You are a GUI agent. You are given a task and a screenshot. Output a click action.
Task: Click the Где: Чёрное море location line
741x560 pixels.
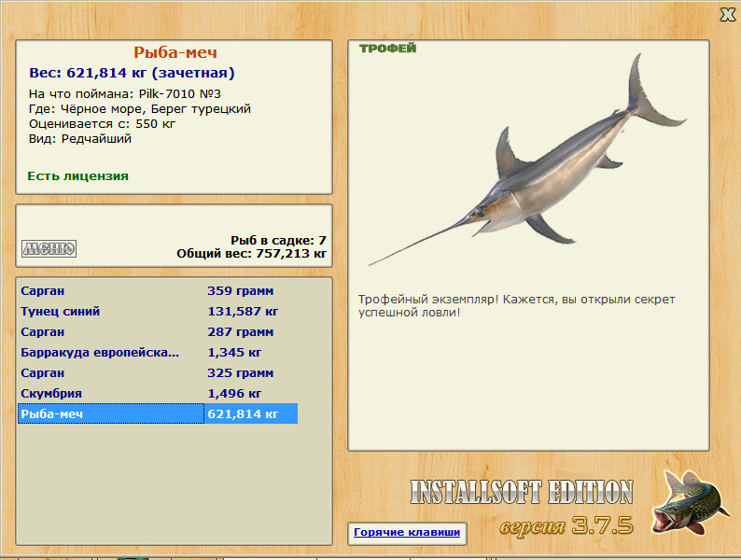pos(140,108)
